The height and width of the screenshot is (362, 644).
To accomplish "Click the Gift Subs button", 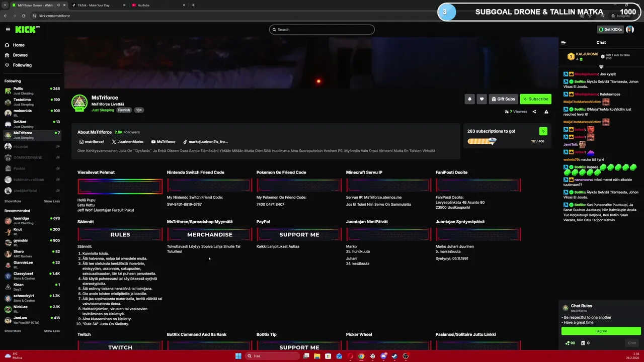I will 503,99.
